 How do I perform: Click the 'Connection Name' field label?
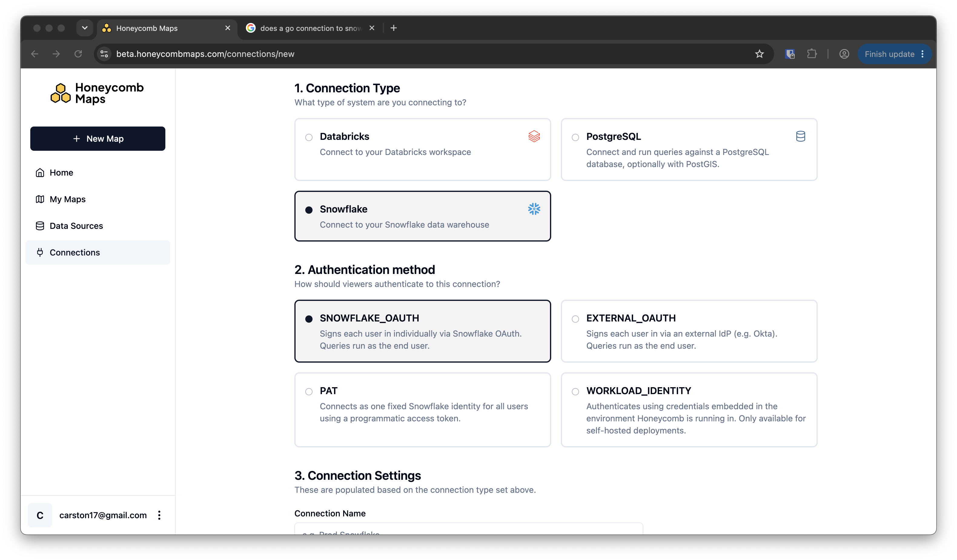tap(329, 513)
